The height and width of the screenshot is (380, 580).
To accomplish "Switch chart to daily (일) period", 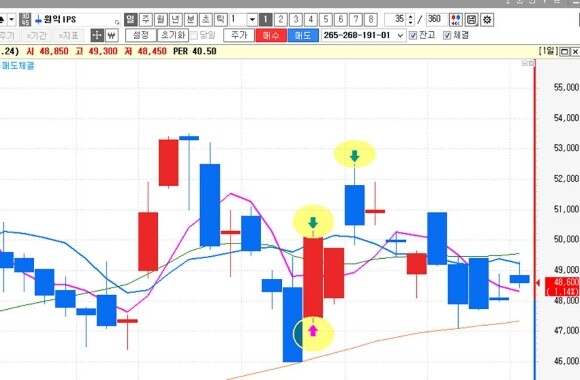I will point(131,19).
